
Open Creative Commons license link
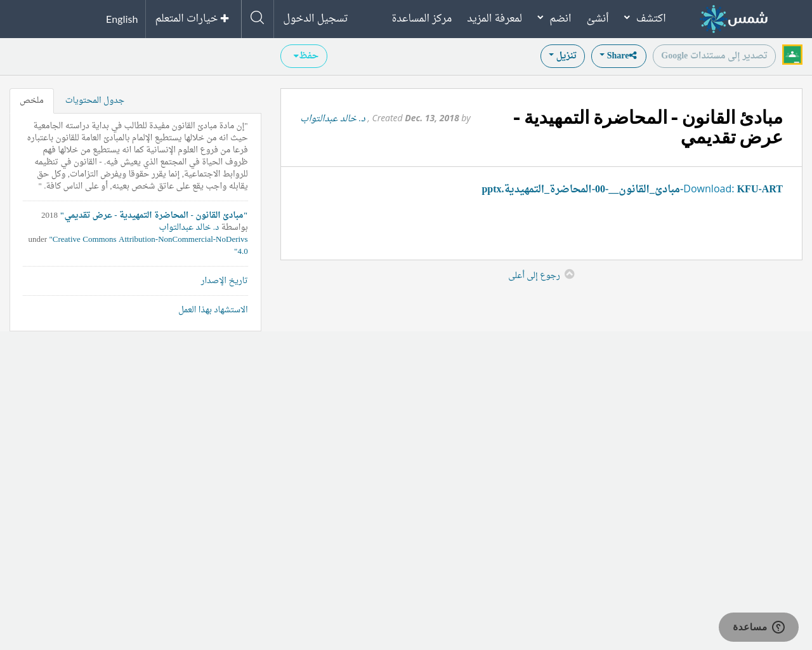tap(148, 245)
